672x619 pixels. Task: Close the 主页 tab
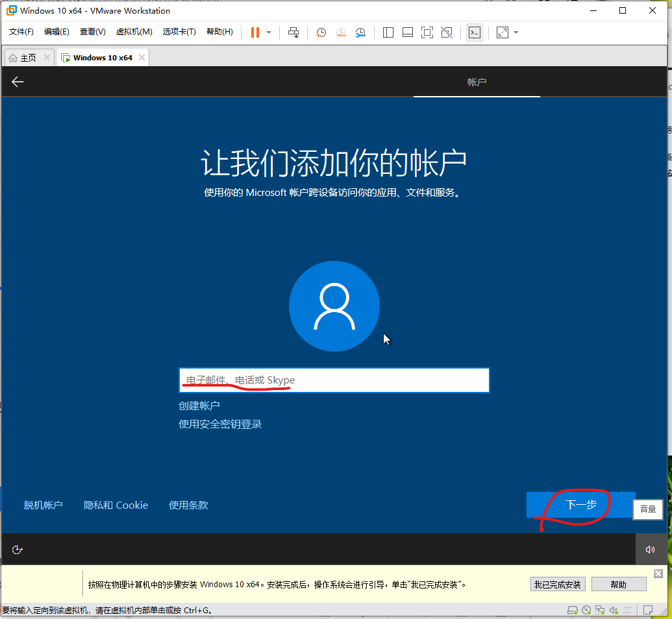47,57
